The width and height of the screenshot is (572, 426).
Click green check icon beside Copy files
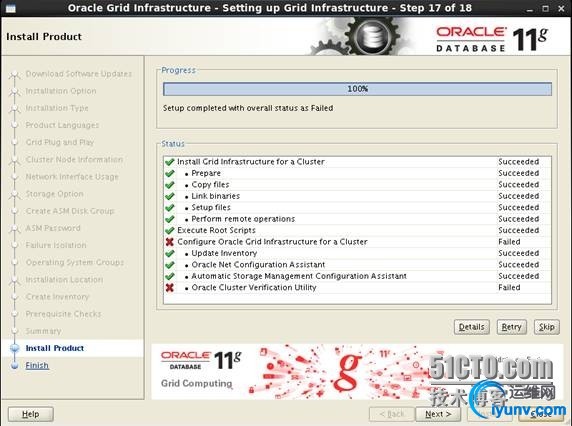[169, 185]
